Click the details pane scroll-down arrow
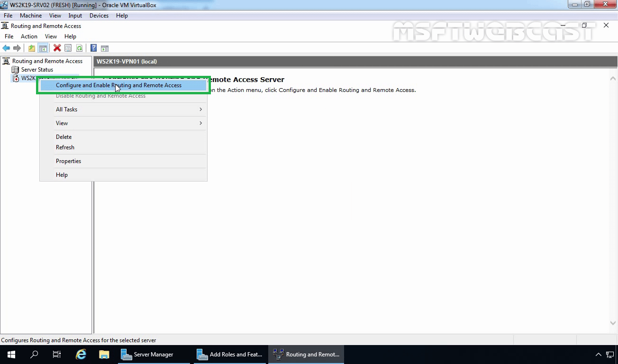 point(613,323)
